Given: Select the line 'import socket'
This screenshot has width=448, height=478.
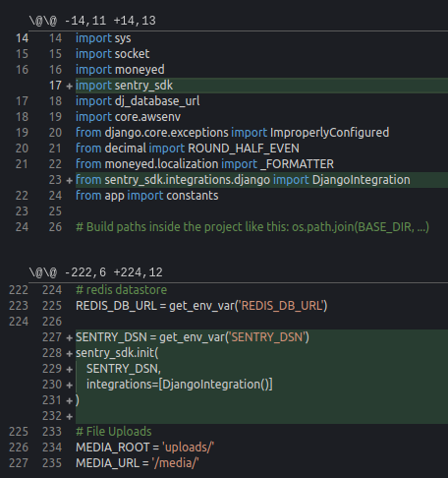Looking at the screenshot, I should (x=113, y=54).
